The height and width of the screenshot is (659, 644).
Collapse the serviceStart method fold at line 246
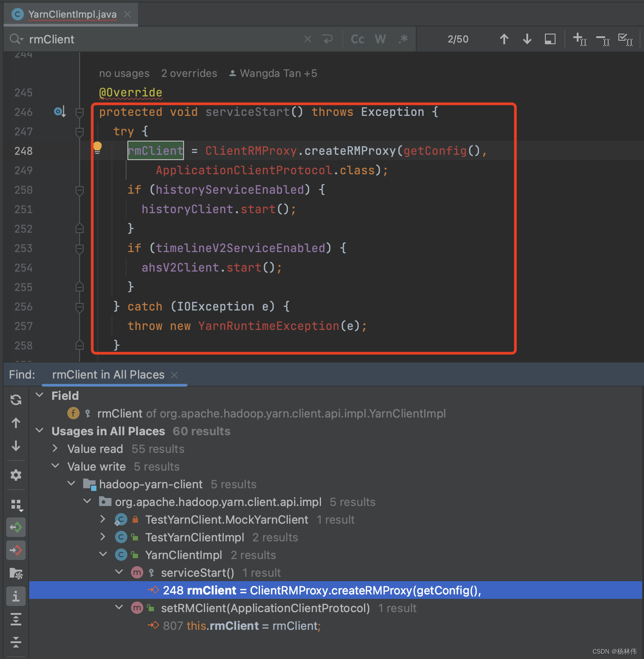(80, 112)
